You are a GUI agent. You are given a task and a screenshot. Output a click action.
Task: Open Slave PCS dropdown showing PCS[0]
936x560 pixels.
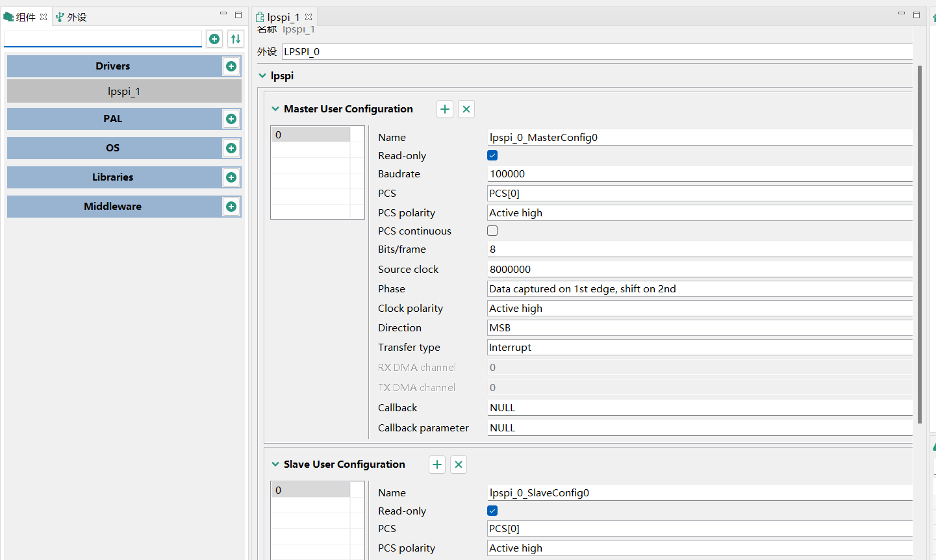pos(700,529)
